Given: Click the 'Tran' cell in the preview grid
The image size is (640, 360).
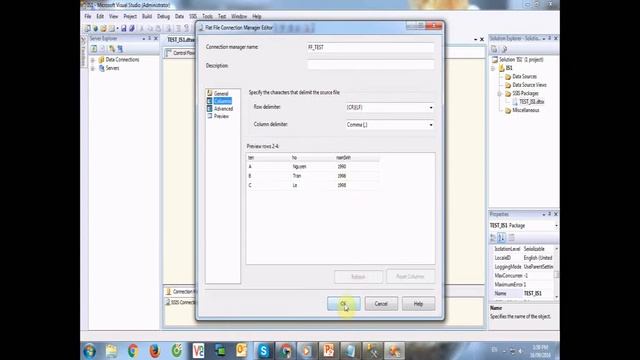Looking at the screenshot, I should [x=297, y=176].
